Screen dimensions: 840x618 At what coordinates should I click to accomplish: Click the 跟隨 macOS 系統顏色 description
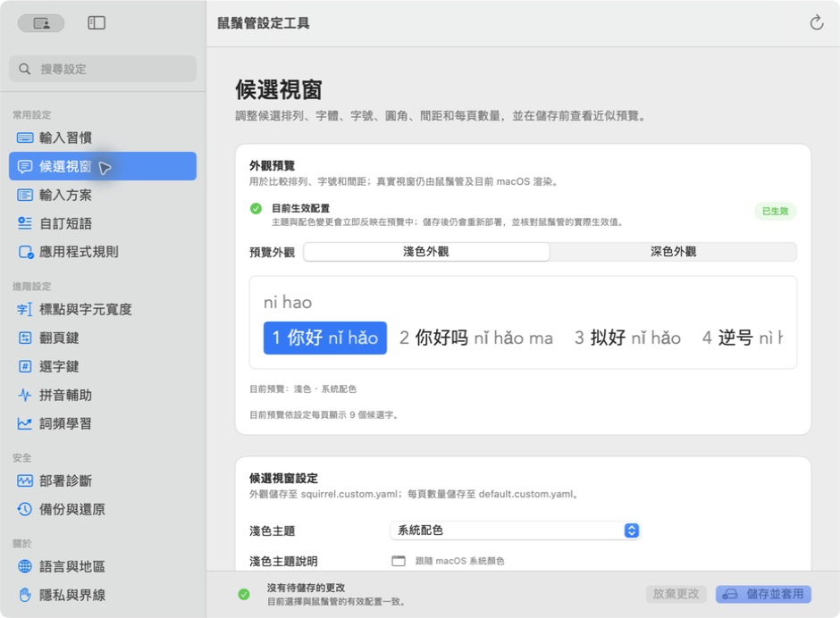(459, 561)
